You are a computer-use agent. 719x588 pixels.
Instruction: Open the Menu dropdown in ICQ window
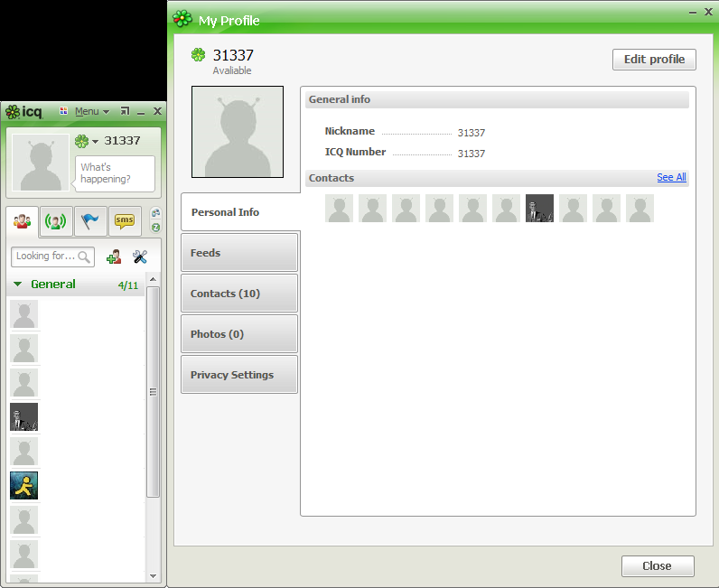point(92,111)
